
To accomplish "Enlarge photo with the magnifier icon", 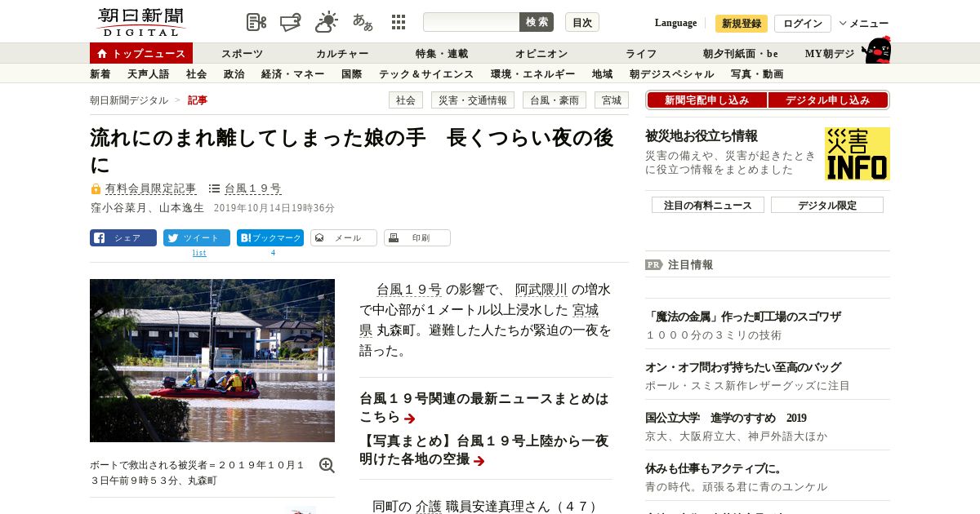I will pyautogui.click(x=327, y=465).
